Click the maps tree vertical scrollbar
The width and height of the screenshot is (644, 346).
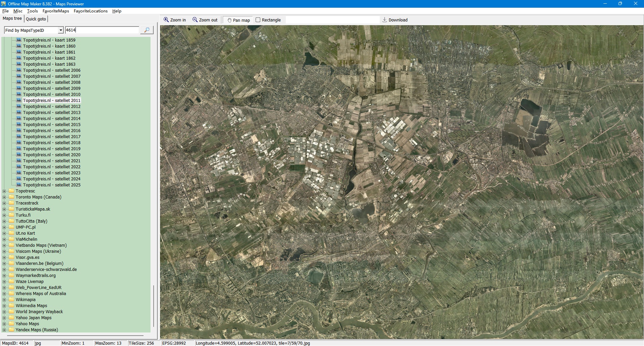154,305
